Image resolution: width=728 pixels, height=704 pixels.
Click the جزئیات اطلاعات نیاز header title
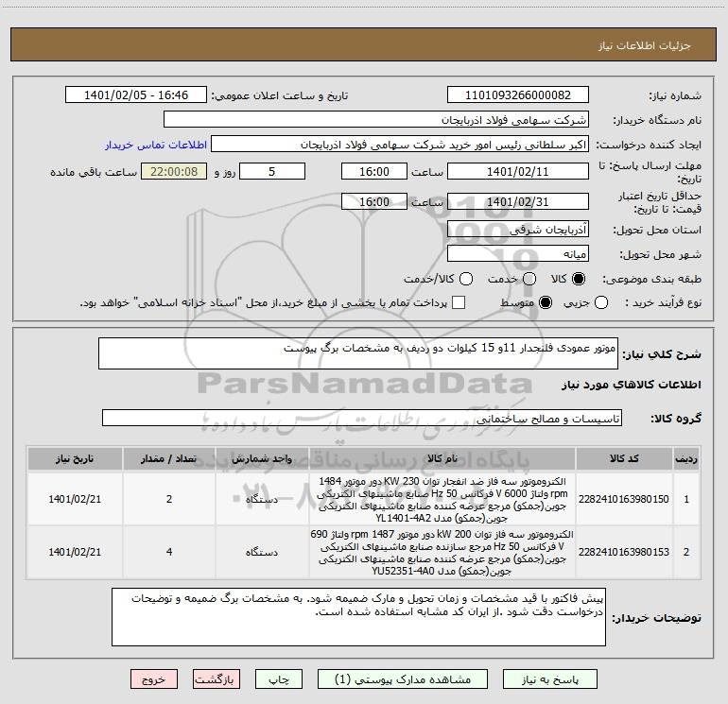644,45
